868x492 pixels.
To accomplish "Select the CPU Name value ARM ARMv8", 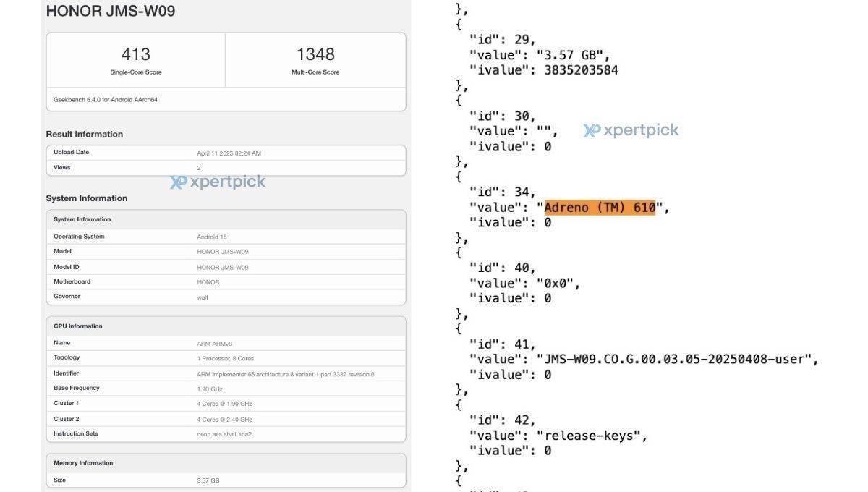I will point(215,344).
